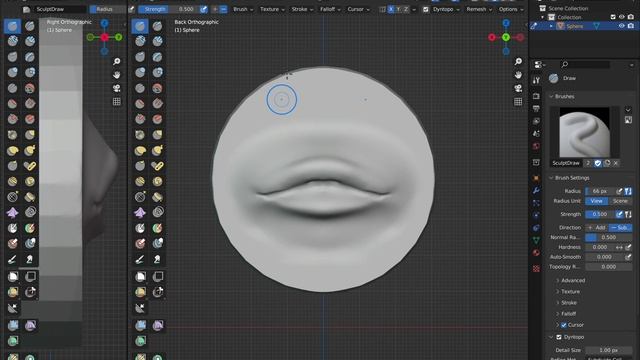Select Clay tool in Right Orthographic viewport
The width and height of the screenshot is (640, 360).
[x=13, y=41]
